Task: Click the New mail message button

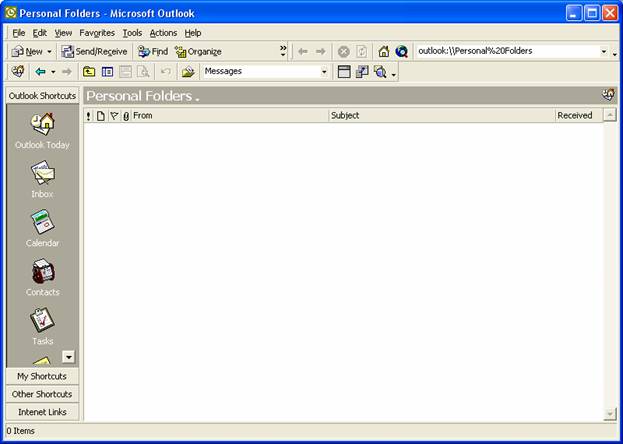Action: [27, 52]
